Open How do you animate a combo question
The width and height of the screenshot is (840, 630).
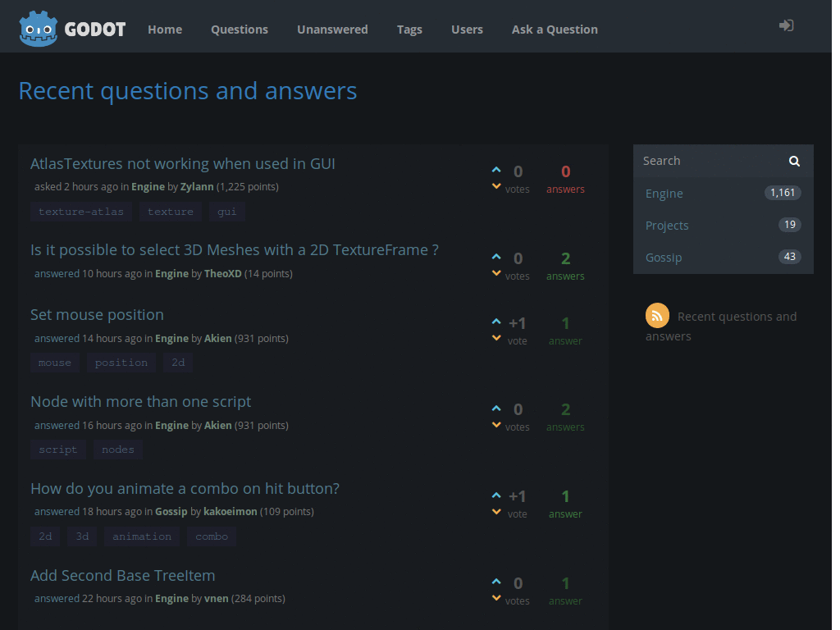(x=185, y=488)
